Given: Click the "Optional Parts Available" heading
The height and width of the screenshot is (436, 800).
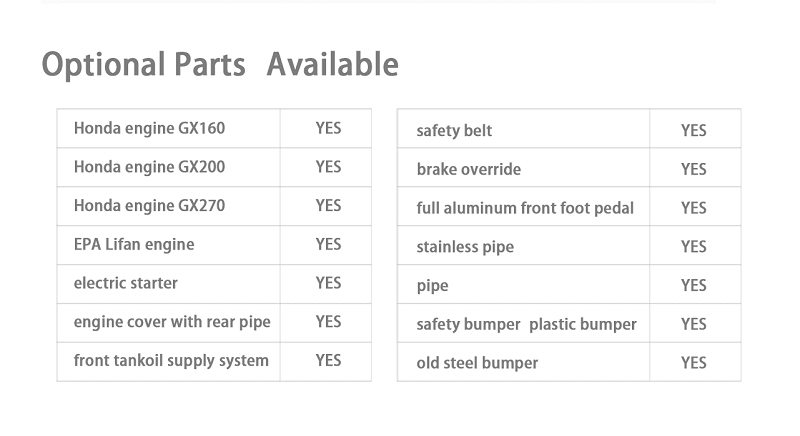Looking at the screenshot, I should 220,65.
